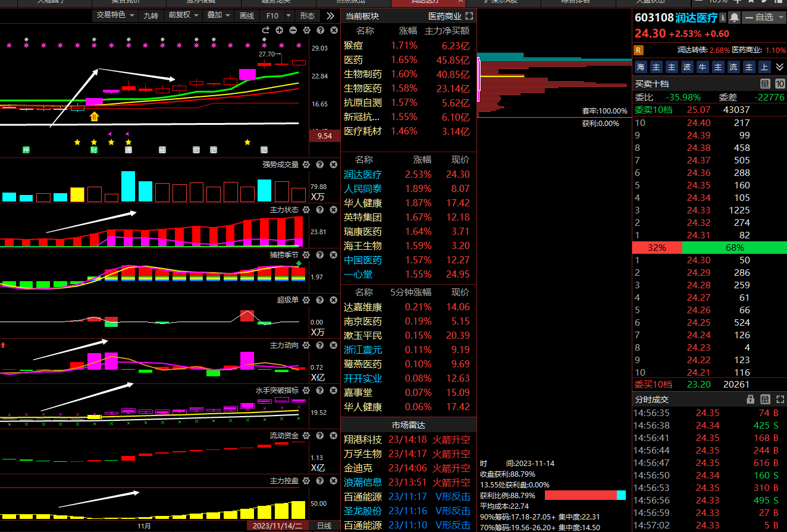Click the orange R margin-trading badge
This screenshot has height=532, width=787.
pos(639,50)
